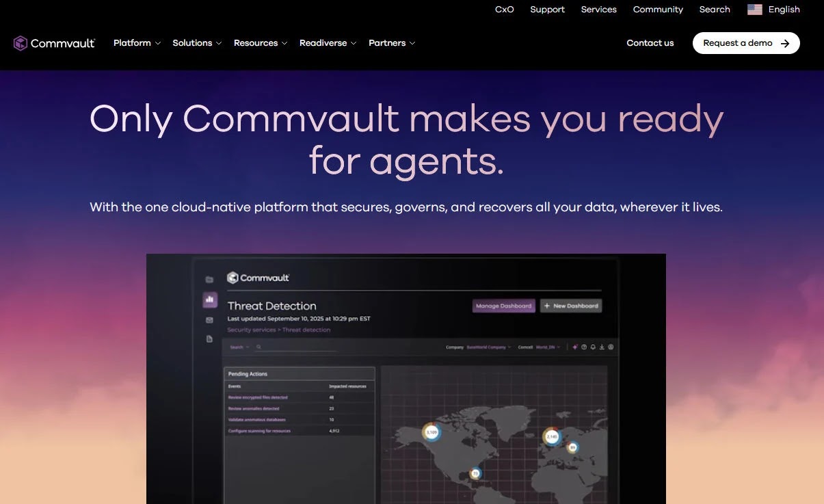Click the Security services breadcrumb
The height and width of the screenshot is (504, 824).
tap(251, 330)
